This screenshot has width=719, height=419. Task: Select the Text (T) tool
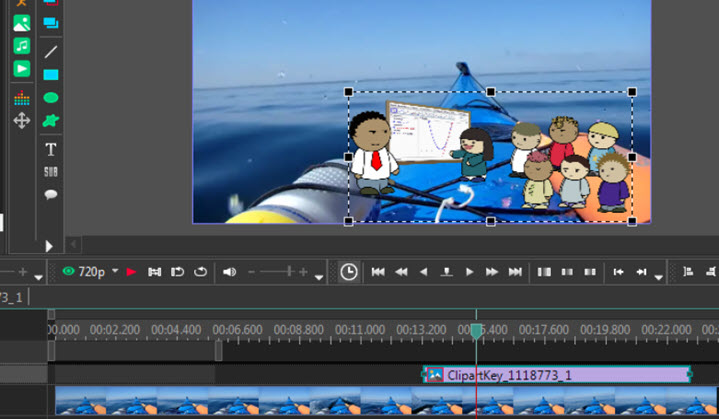tap(50, 149)
